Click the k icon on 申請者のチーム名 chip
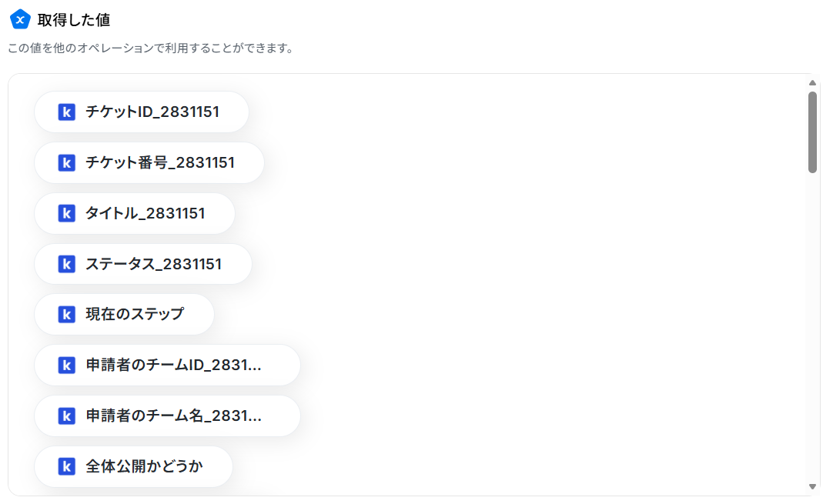 (66, 416)
